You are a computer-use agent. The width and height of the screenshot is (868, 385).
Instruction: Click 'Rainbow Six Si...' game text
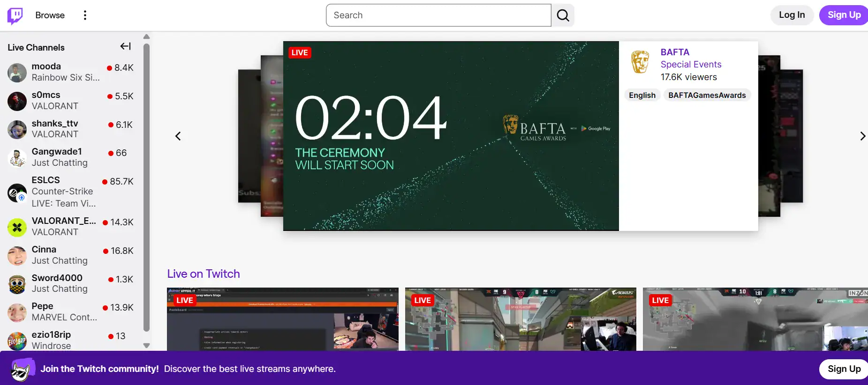point(66,78)
